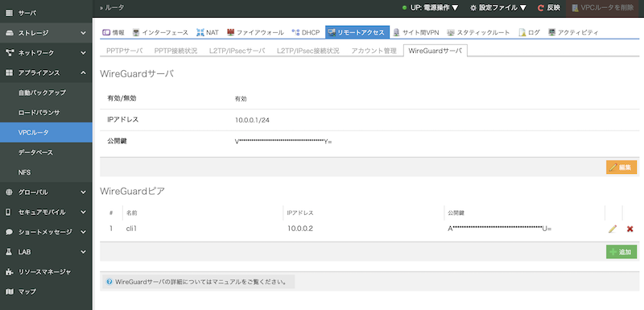Image resolution: width=644 pixels, height=310 pixels.
Task: Click the appliance grid icon
Action: coord(9,72)
